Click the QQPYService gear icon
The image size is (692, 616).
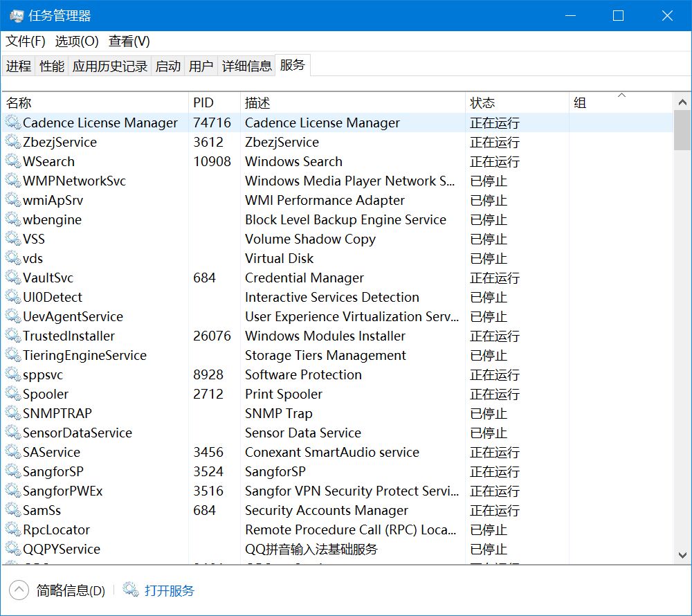coord(12,550)
